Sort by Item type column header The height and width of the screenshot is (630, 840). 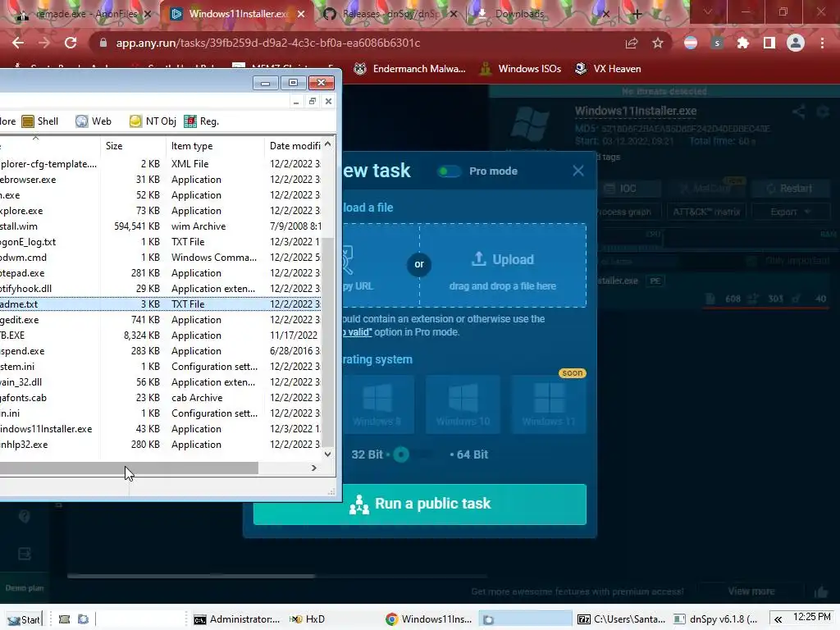coord(215,146)
